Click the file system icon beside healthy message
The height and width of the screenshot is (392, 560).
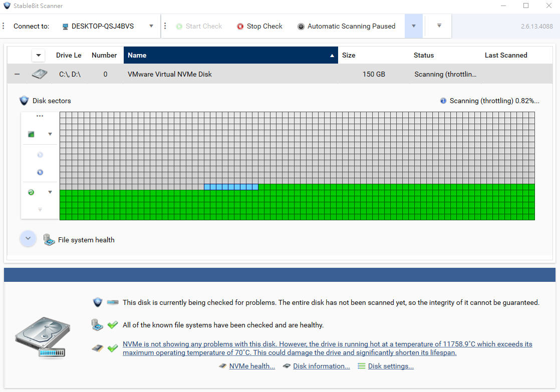point(97,325)
